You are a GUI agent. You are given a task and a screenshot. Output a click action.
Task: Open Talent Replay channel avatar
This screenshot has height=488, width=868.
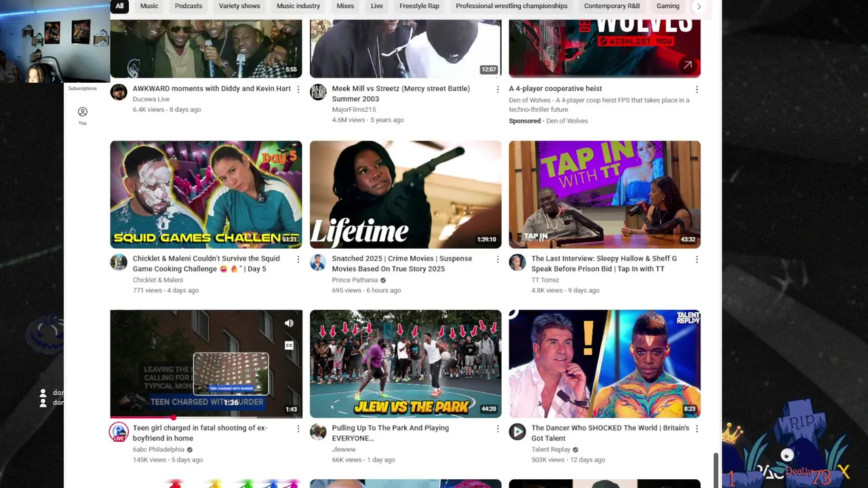(517, 432)
